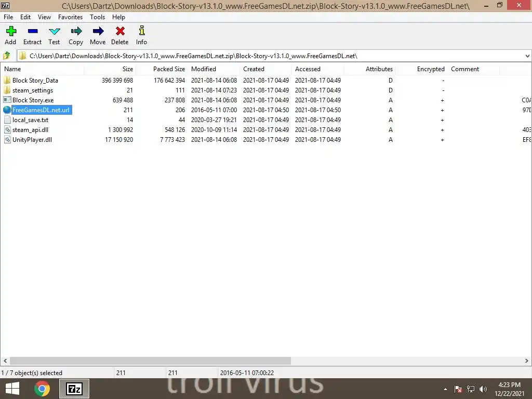Screen dimensions: 532x399
Task: Click modified date 2020-03-27 19:21
Action: tap(214, 120)
